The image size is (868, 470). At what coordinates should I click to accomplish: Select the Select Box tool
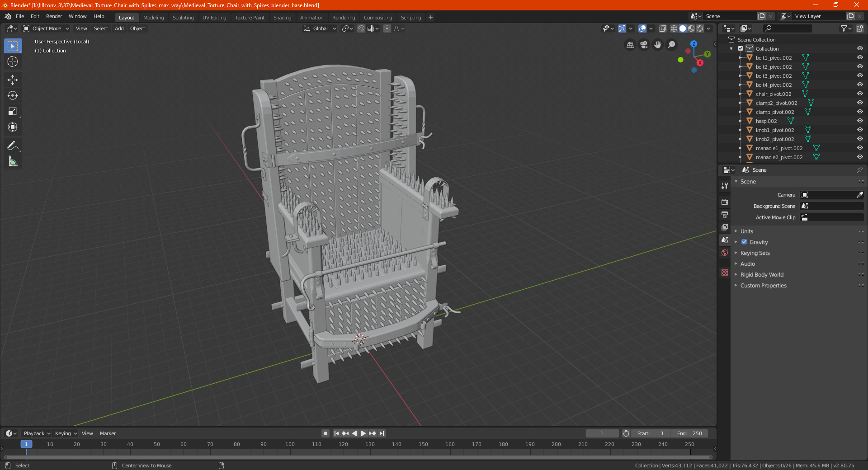pos(13,46)
